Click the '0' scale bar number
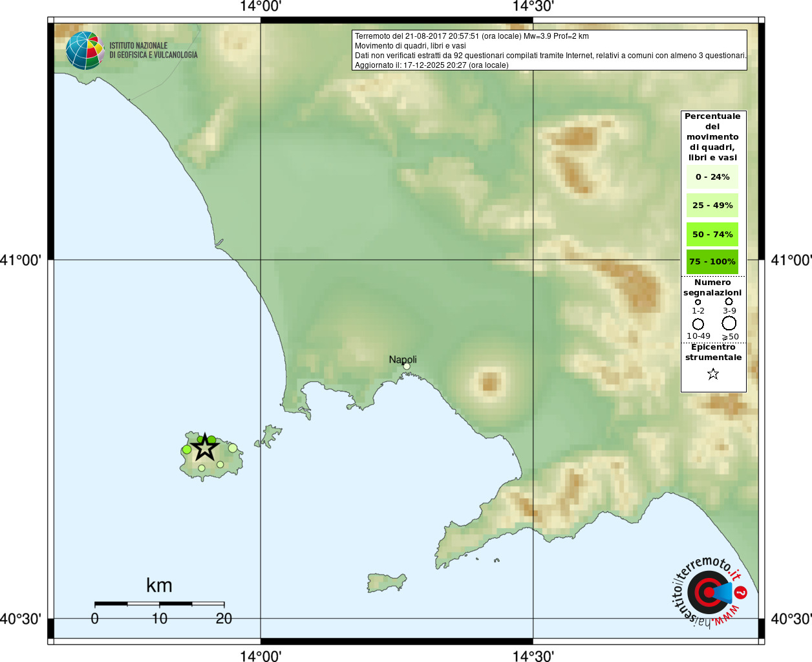Viewport: 812px width, 662px height. [x=95, y=619]
